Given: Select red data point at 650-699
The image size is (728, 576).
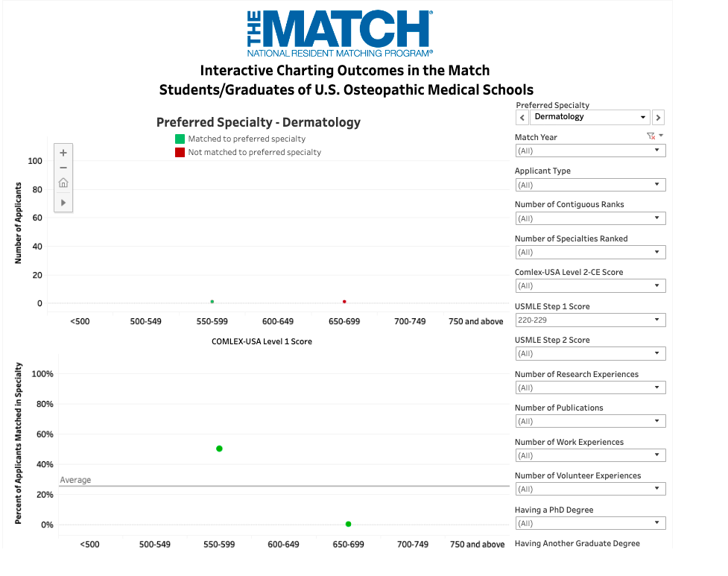Looking at the screenshot, I should click(344, 302).
